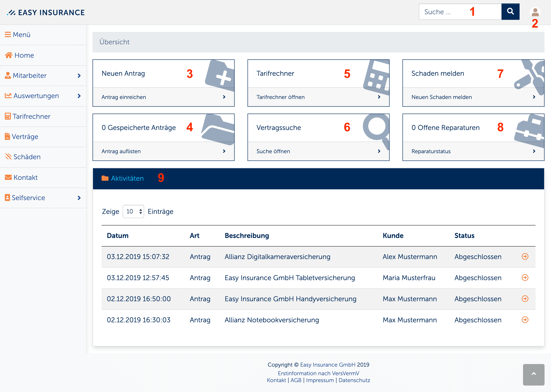Click the arrow next to Allianz Notebookversicherung entry
This screenshot has height=392, width=551.
click(525, 320)
